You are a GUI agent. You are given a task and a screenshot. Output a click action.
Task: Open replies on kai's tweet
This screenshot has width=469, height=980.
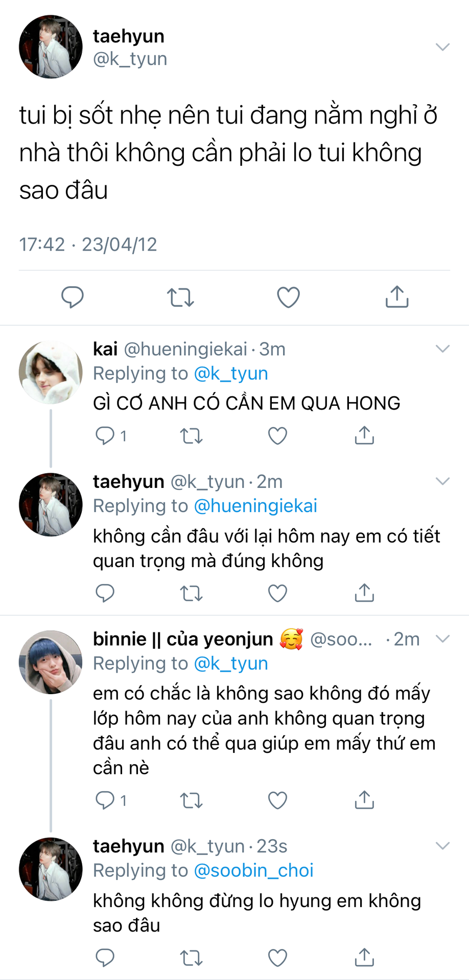pyautogui.click(x=105, y=436)
